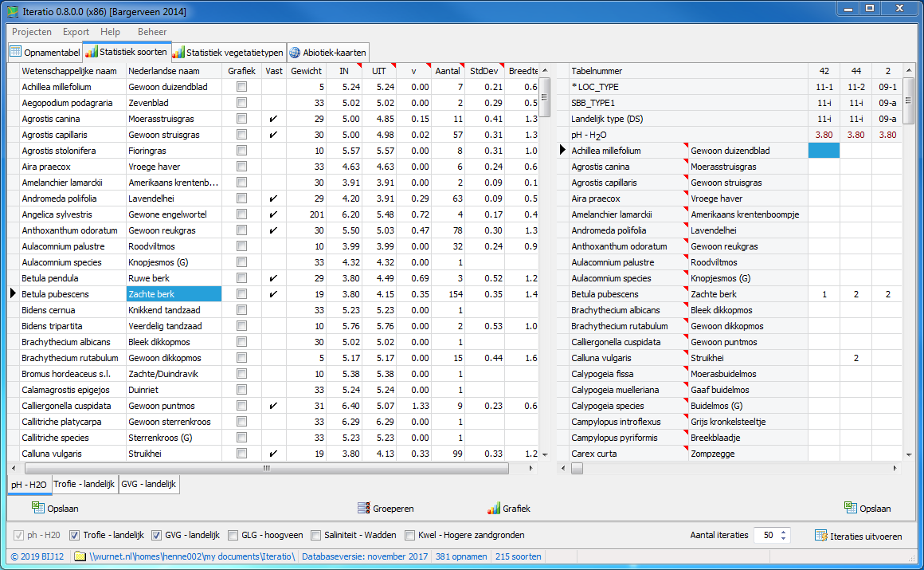Switch to the GVG - landelijk tab
Viewport: 924px width, 570px height.
tap(150, 484)
